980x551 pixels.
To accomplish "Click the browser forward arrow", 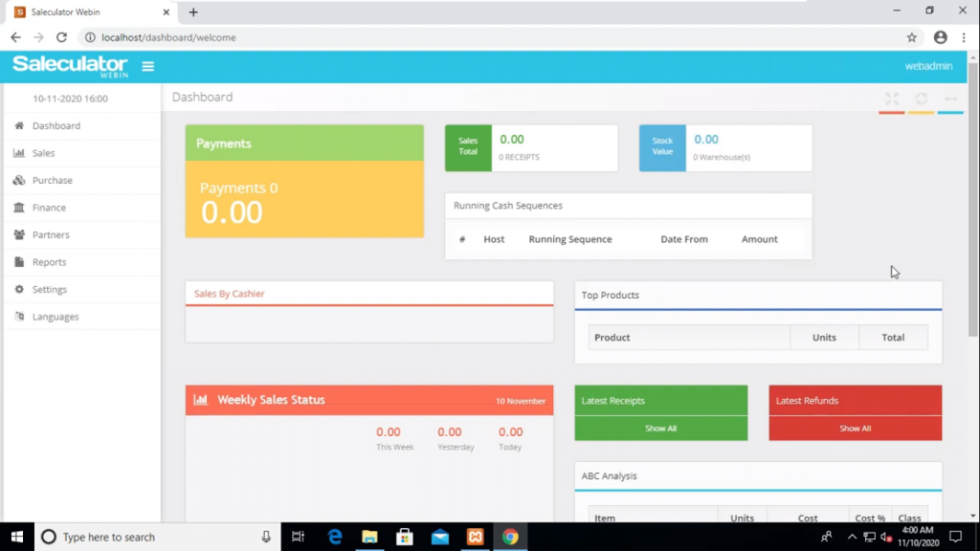I will [38, 37].
